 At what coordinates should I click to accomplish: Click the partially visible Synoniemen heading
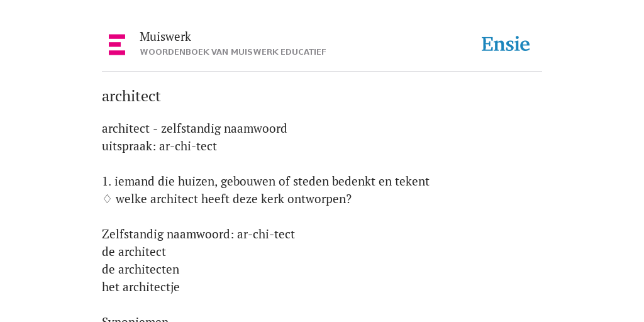pyautogui.click(x=135, y=319)
